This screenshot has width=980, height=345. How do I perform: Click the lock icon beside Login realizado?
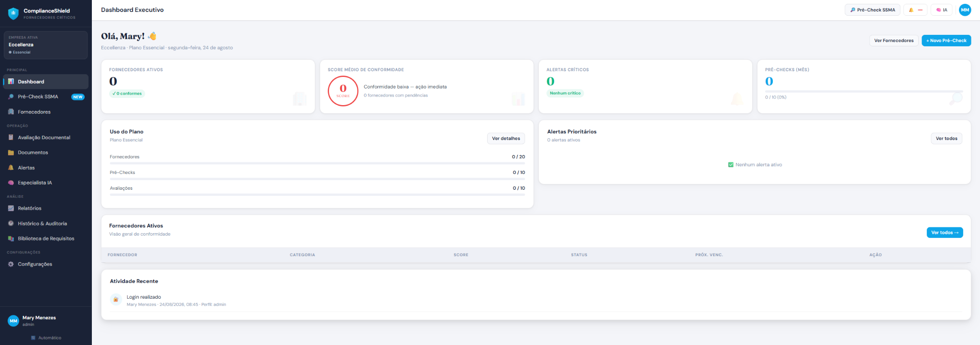[x=115, y=300]
